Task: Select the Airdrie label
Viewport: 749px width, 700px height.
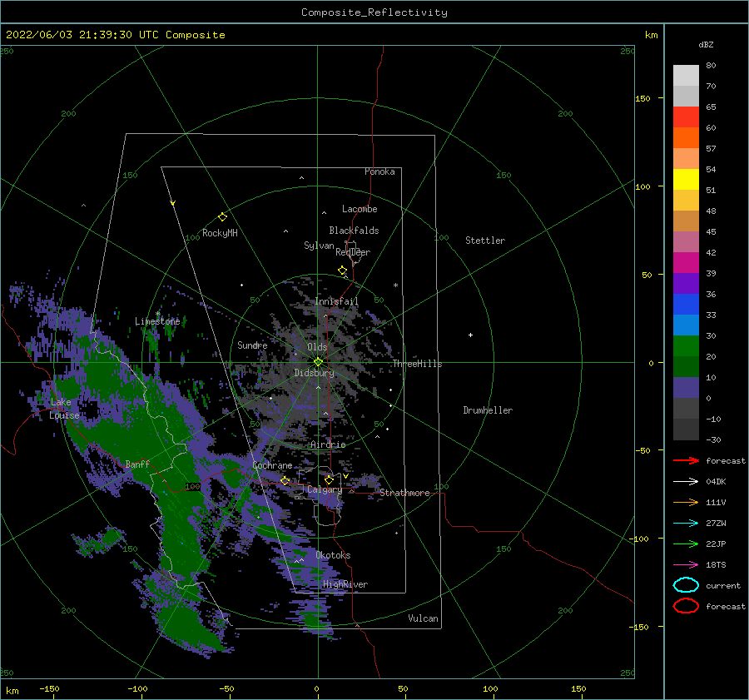Action: point(328,444)
